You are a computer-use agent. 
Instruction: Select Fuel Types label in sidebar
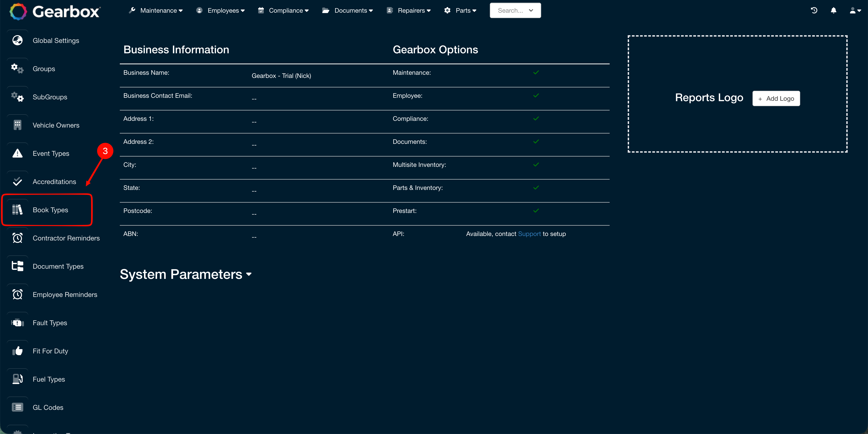click(49, 379)
